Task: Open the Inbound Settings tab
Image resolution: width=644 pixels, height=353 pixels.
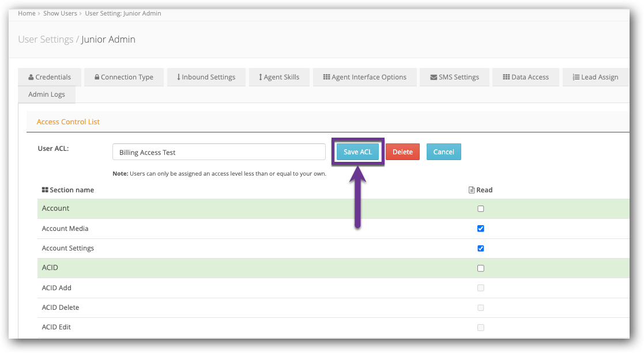Action: (206, 77)
